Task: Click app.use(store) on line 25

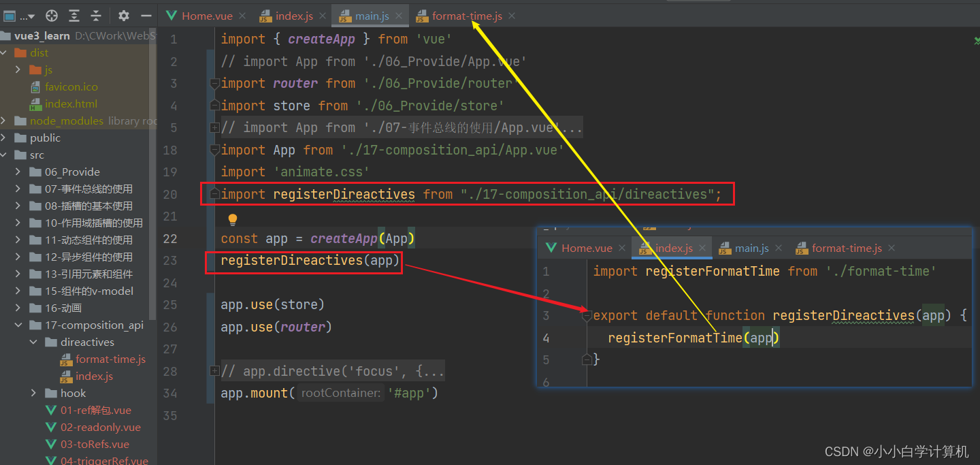Action: coord(273,304)
